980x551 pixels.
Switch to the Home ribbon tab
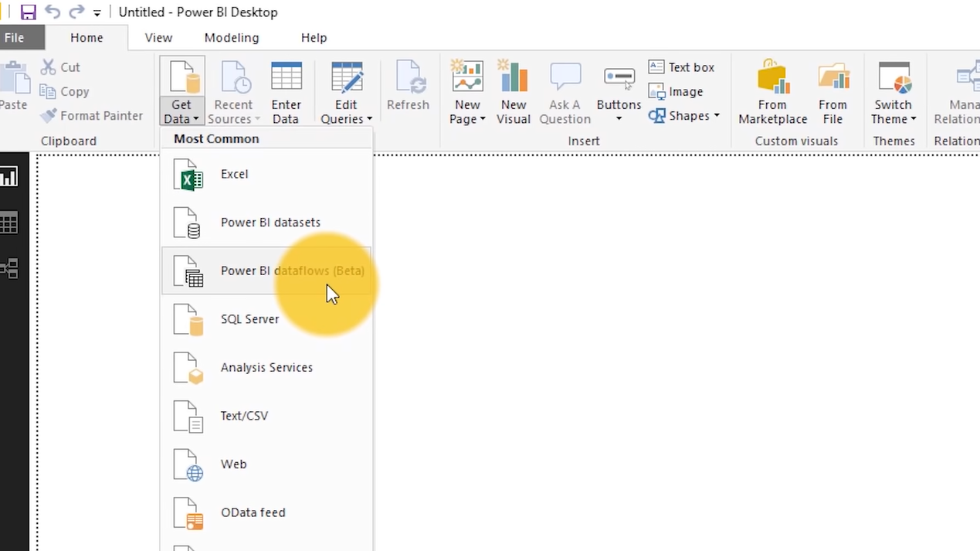tap(86, 38)
